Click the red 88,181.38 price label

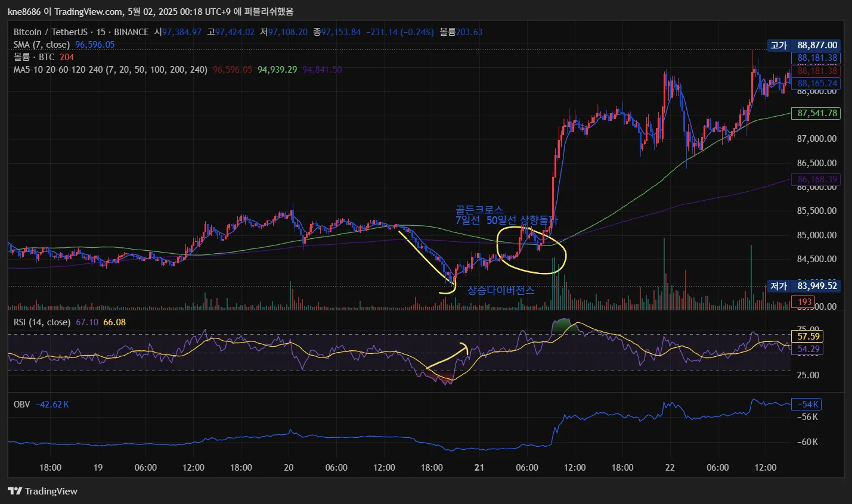tap(816, 70)
